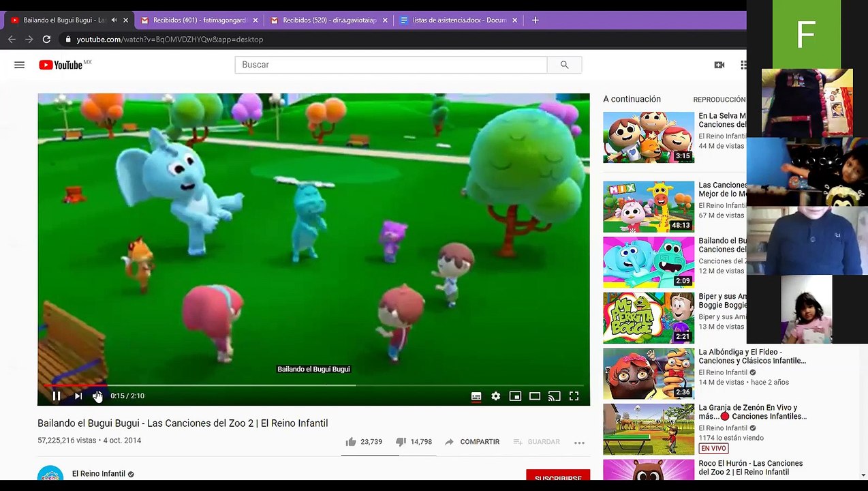Image resolution: width=868 pixels, height=491 pixels.
Task: Click the page scrollbar down arrow
Action: coord(863,475)
